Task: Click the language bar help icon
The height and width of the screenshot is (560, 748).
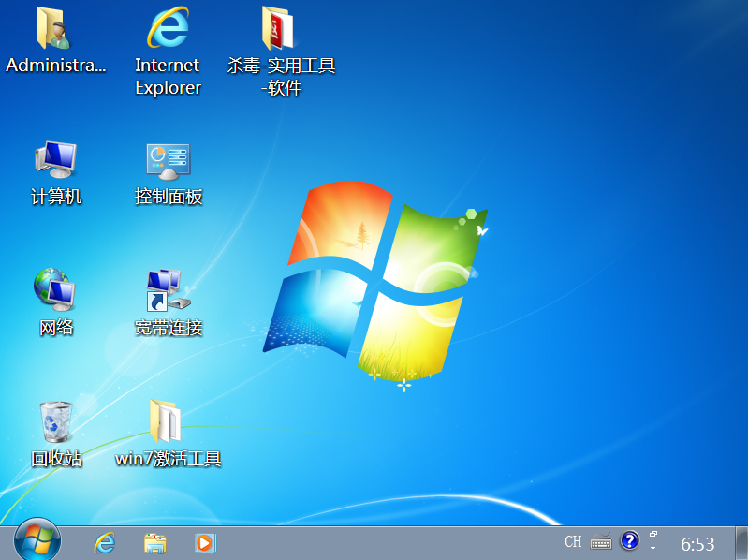Action: click(630, 541)
